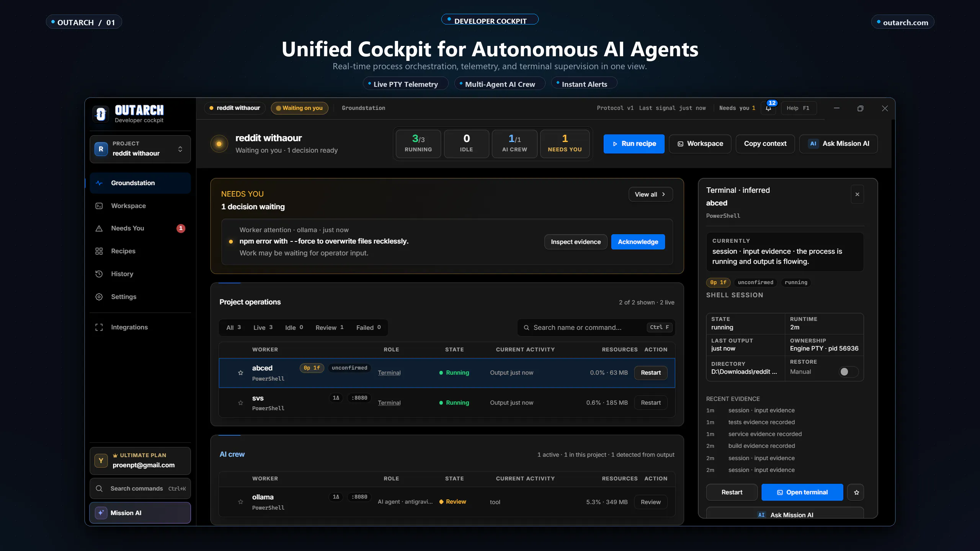Select the All filter tab

point(234,328)
